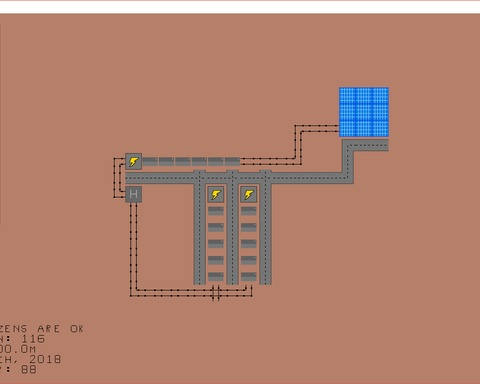The height and width of the screenshot is (384, 480).
Task: Click the lightning icon heading the left housing column
Action: point(216,194)
